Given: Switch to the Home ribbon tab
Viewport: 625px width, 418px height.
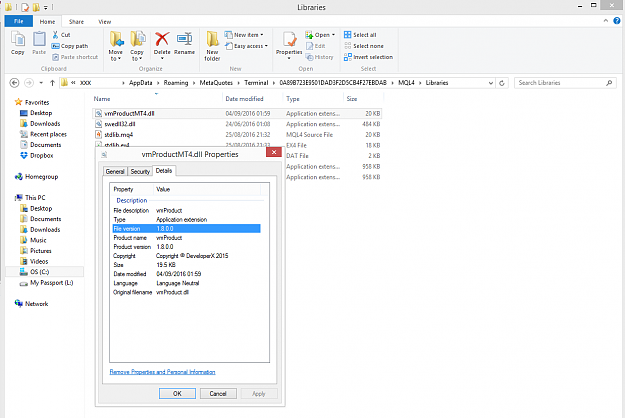Looking at the screenshot, I should pyautogui.click(x=47, y=22).
